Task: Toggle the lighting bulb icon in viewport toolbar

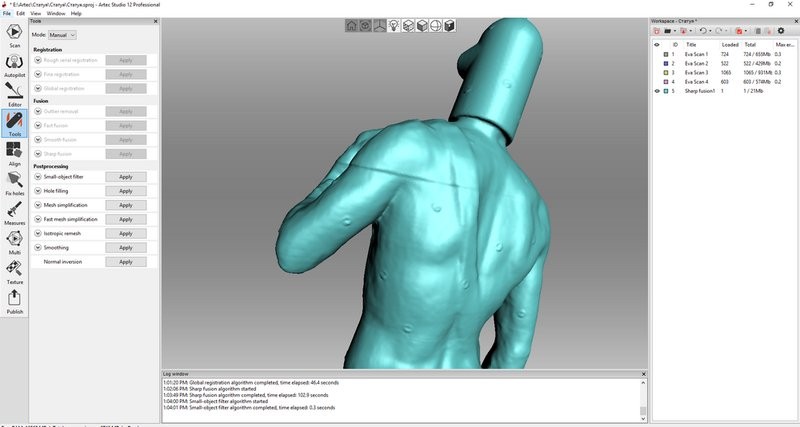Action: coord(393,26)
